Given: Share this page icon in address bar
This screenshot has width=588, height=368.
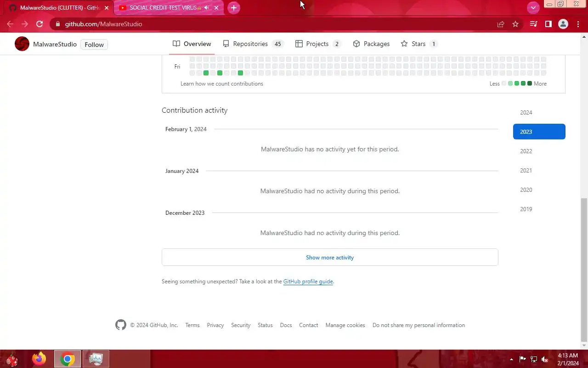Looking at the screenshot, I should pos(501,24).
